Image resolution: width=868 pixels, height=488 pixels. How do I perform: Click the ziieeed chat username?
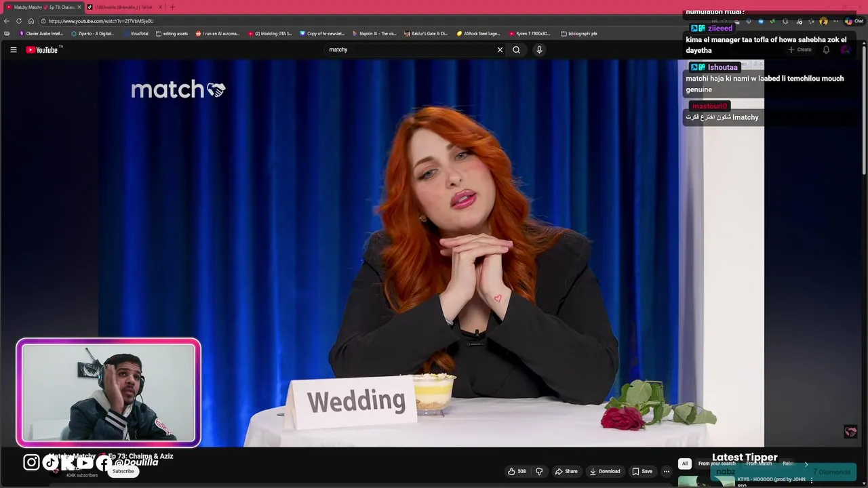[x=719, y=28]
